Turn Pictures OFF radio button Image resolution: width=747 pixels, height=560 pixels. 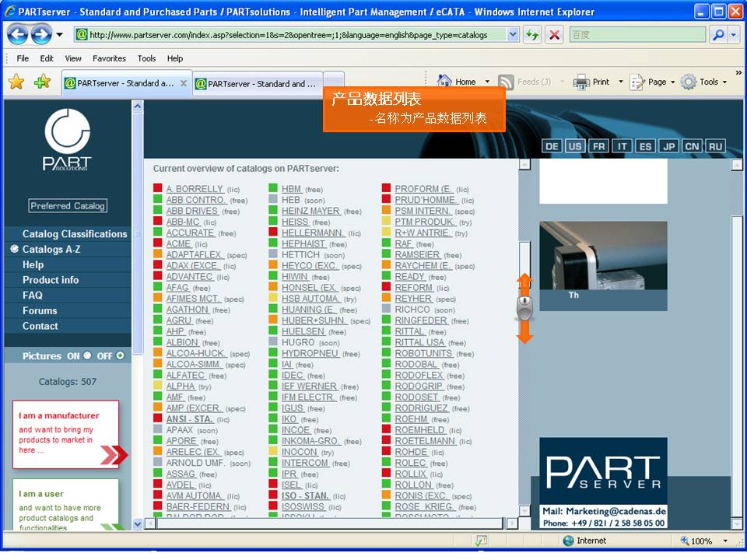pos(120,355)
